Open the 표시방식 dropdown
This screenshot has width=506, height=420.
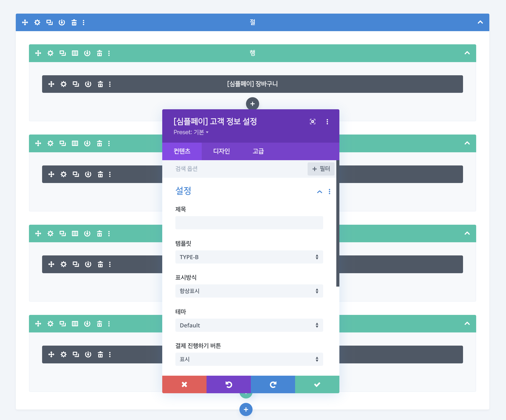pos(249,291)
